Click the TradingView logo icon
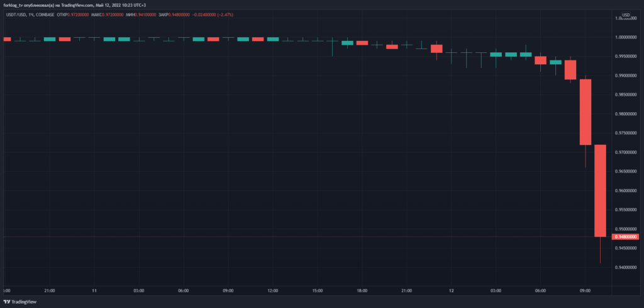Viewport: 644px width, 308px height. [x=7, y=302]
